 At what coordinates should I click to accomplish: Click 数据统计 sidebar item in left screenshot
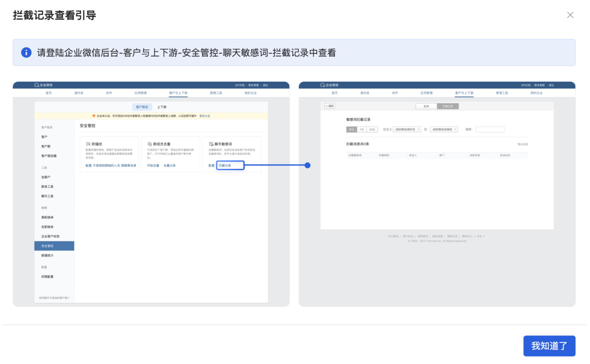[47, 255]
